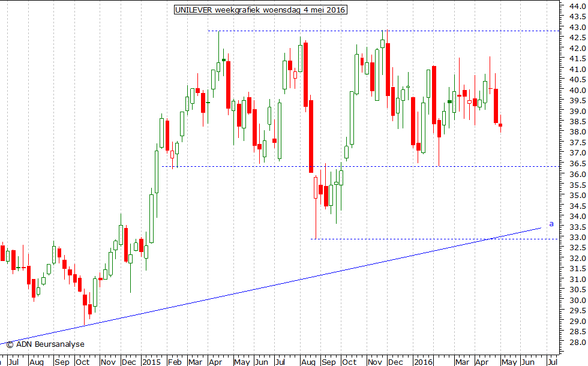The width and height of the screenshot is (588, 366).
Task: Select the 36.0 price axis label
Action: pos(577,174)
